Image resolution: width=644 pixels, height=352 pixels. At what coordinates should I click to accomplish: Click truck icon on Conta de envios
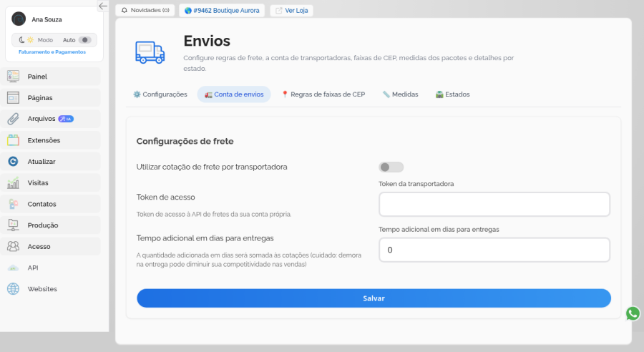209,95
